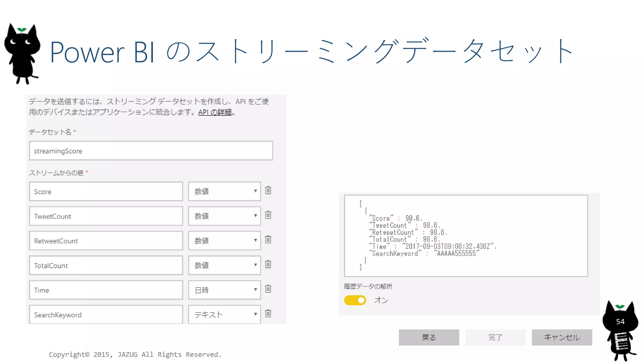This screenshot has width=644, height=362.
Task: Delete the Score stream value row
Action: (x=268, y=190)
